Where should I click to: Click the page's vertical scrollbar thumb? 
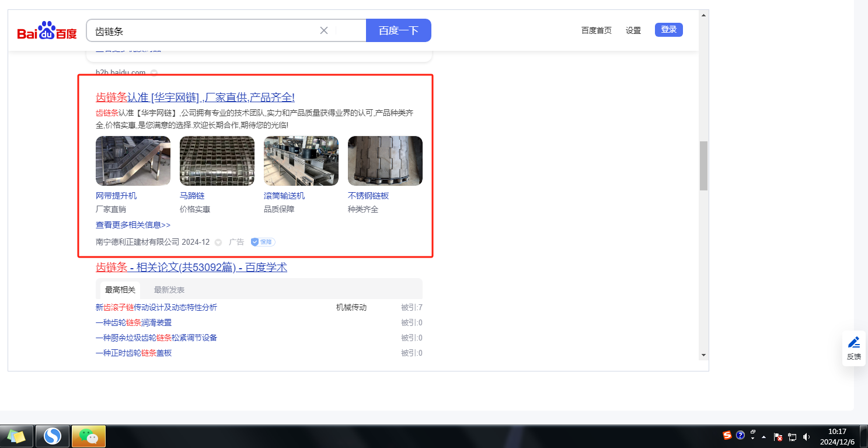[x=703, y=165]
